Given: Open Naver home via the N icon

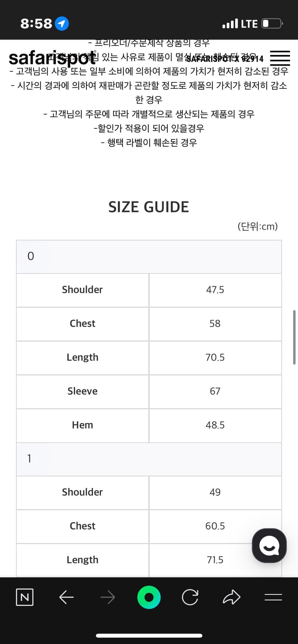Looking at the screenshot, I should pos(25,597).
